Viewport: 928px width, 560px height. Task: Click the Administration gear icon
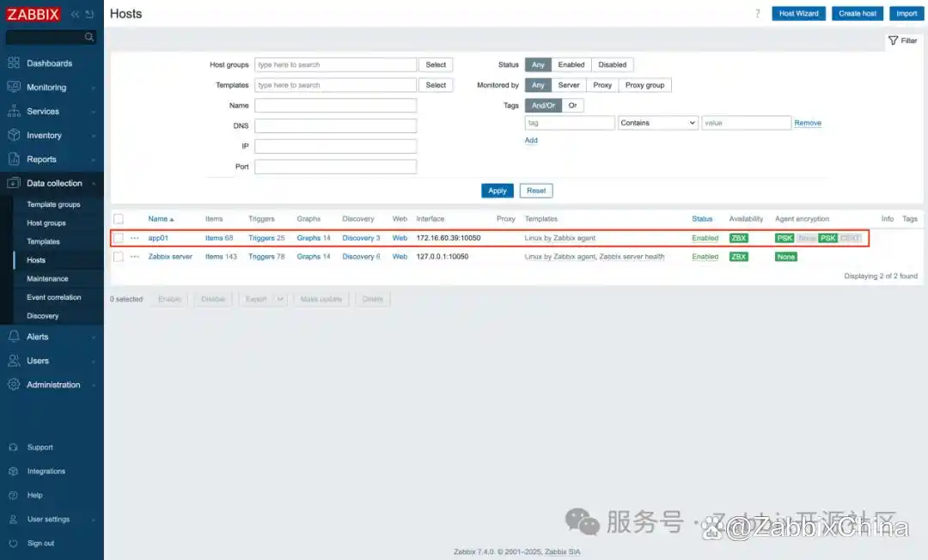click(x=14, y=385)
